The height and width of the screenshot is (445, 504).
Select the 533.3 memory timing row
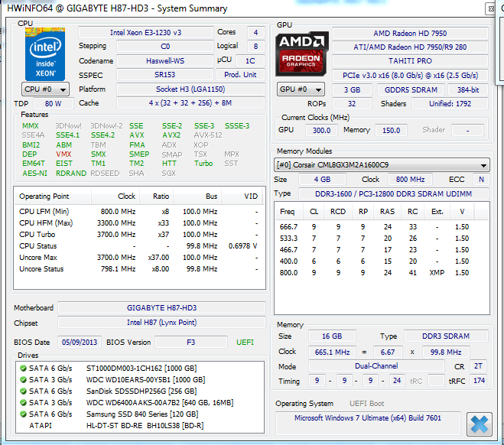(382, 239)
